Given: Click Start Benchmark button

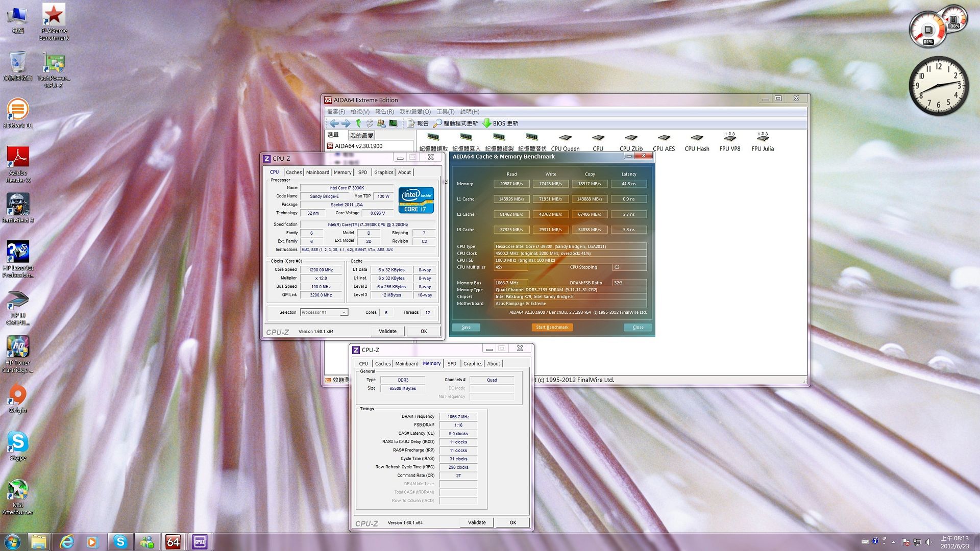Looking at the screenshot, I should coord(552,328).
